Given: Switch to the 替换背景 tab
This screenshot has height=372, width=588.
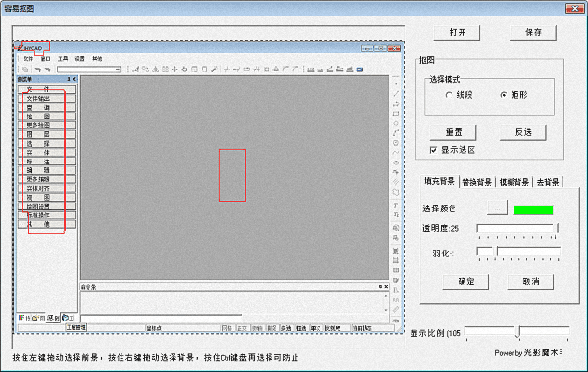Looking at the screenshot, I should 476,182.
